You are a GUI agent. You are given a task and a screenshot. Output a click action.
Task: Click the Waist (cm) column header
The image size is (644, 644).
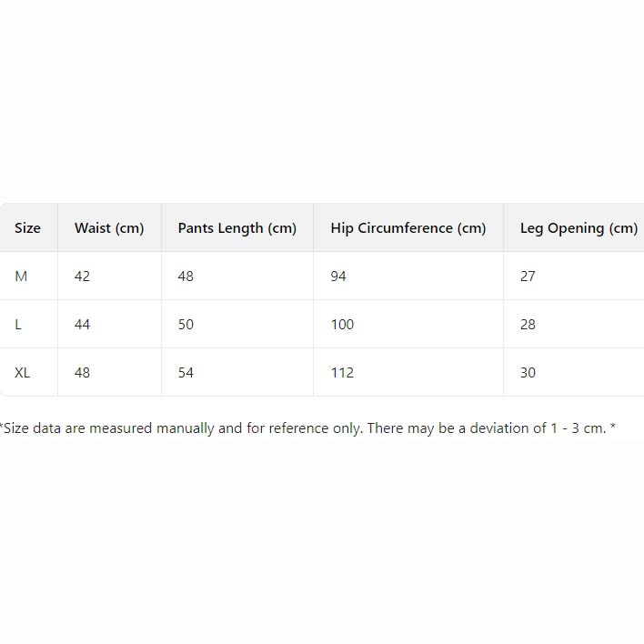pos(109,228)
